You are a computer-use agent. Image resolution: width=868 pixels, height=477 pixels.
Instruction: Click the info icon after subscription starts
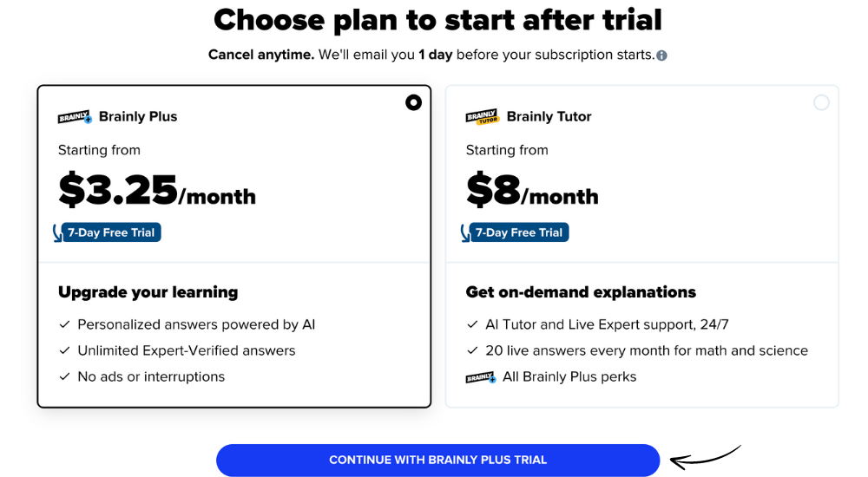point(661,56)
